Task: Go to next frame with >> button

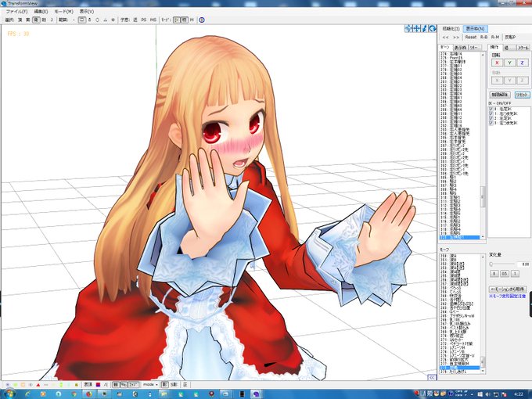Action: [x=456, y=38]
